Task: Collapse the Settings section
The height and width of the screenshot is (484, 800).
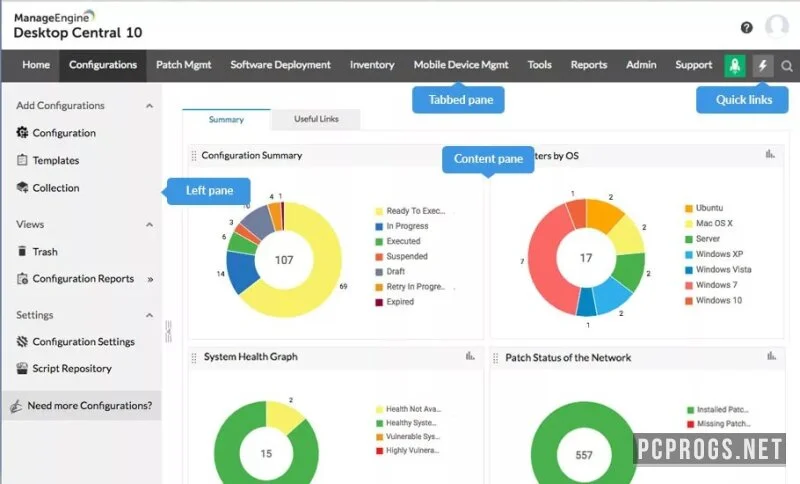Action: click(149, 315)
